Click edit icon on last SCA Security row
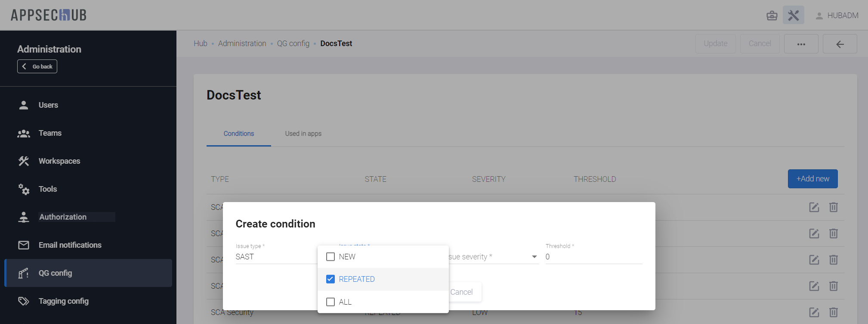The image size is (868, 324). click(814, 312)
